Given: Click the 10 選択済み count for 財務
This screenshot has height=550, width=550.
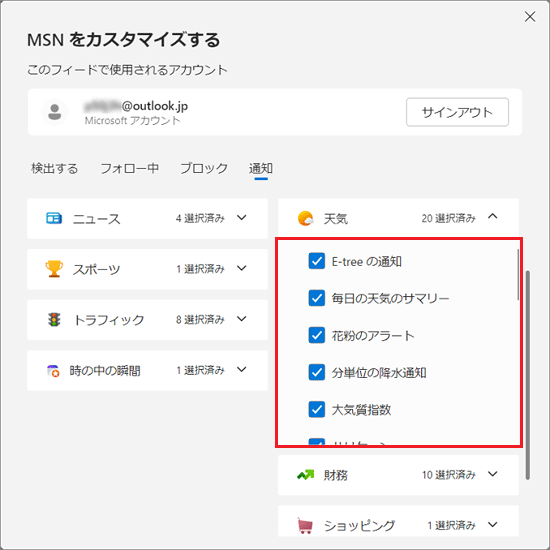Looking at the screenshot, I should (449, 475).
